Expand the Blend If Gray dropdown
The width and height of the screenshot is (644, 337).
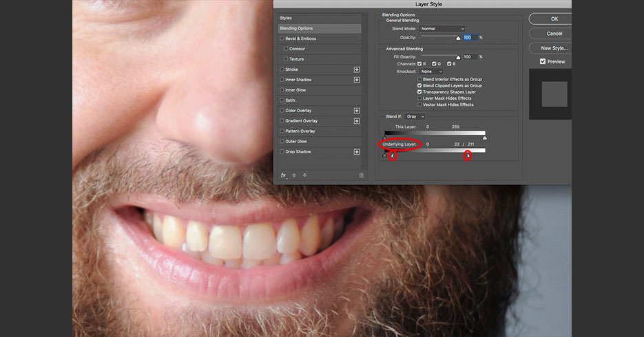[415, 117]
